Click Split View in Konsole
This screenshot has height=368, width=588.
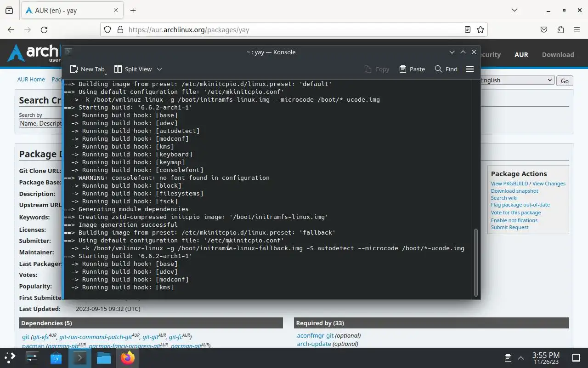pos(133,69)
